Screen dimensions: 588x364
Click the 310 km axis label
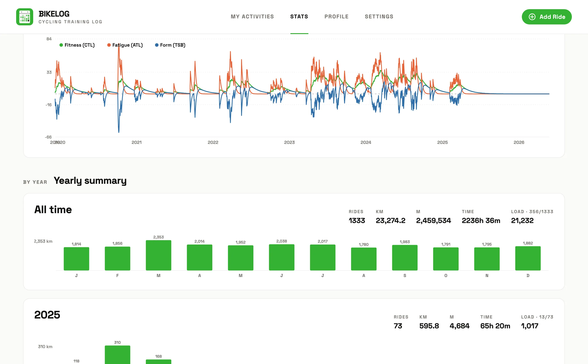(x=45, y=347)
